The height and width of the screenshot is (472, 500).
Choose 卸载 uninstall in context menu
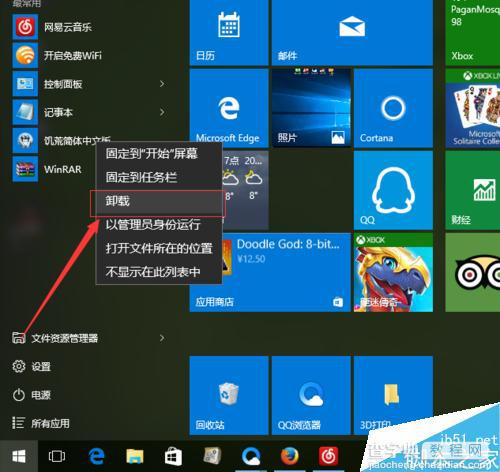coord(159,201)
